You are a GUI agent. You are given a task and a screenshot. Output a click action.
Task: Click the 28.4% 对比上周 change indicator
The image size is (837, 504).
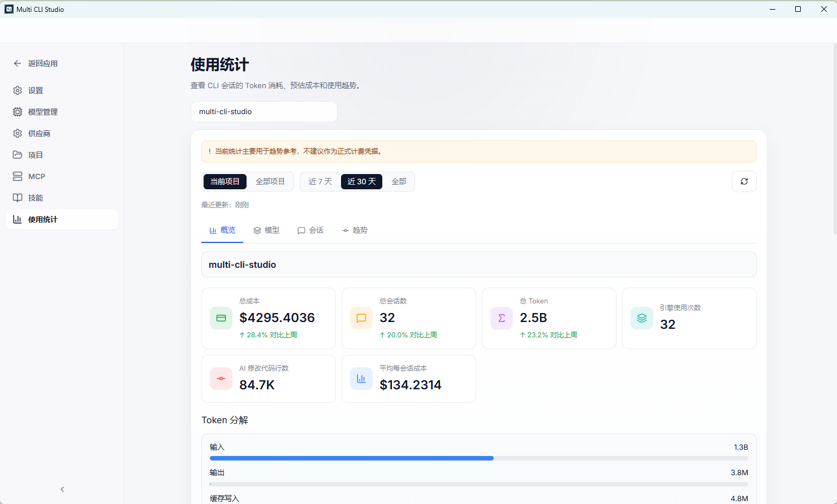coord(268,335)
